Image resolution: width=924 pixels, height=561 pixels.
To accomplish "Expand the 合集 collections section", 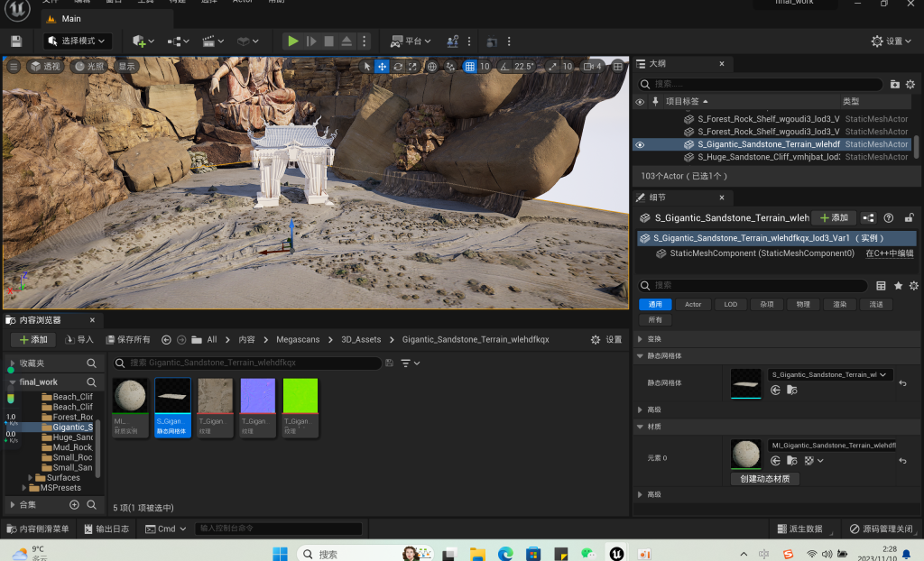I will 13,505.
